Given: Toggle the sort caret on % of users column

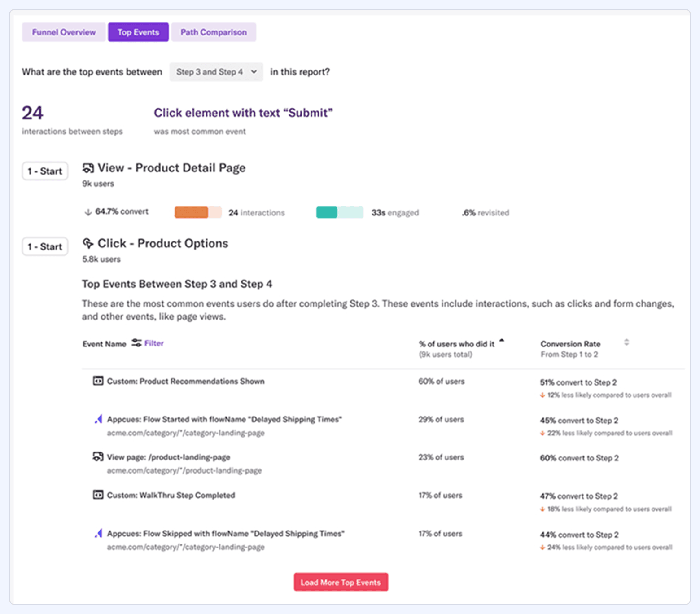Looking at the screenshot, I should (x=502, y=340).
